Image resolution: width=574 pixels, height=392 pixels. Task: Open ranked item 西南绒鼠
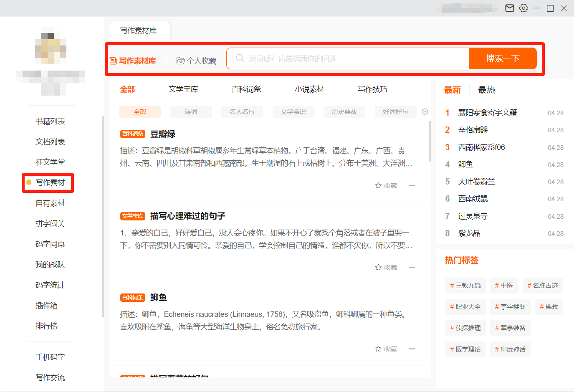coord(473,199)
